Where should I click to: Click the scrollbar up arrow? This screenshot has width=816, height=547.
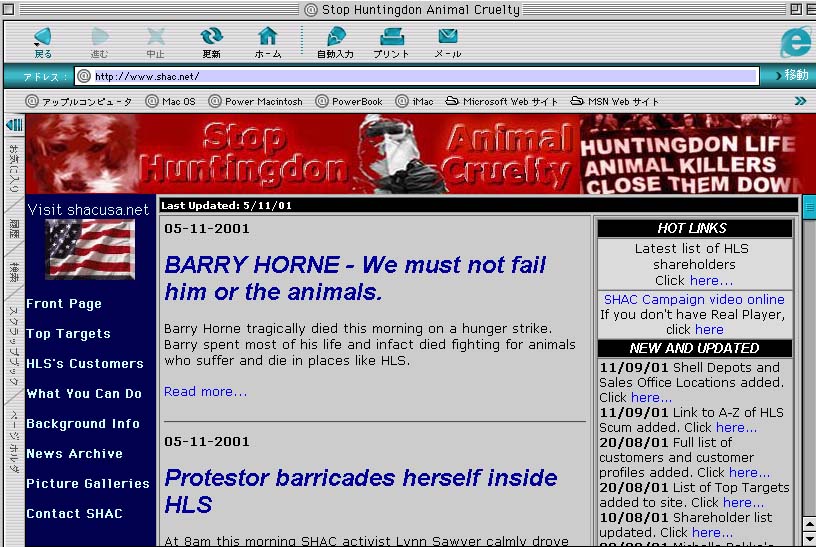(809, 524)
